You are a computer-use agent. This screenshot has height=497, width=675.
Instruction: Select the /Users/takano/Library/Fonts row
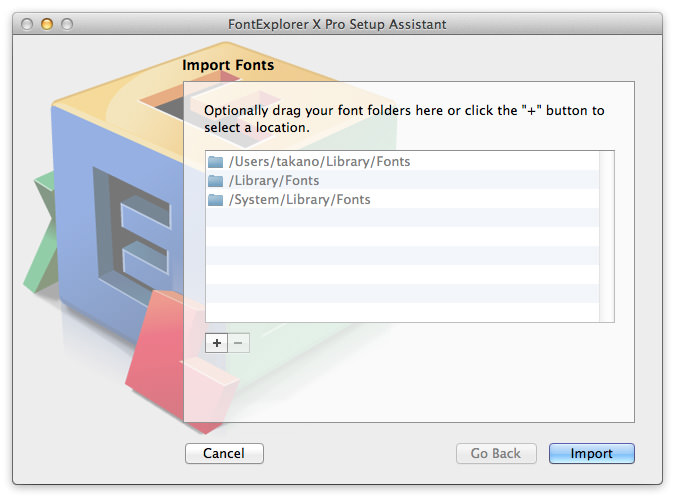pos(402,161)
